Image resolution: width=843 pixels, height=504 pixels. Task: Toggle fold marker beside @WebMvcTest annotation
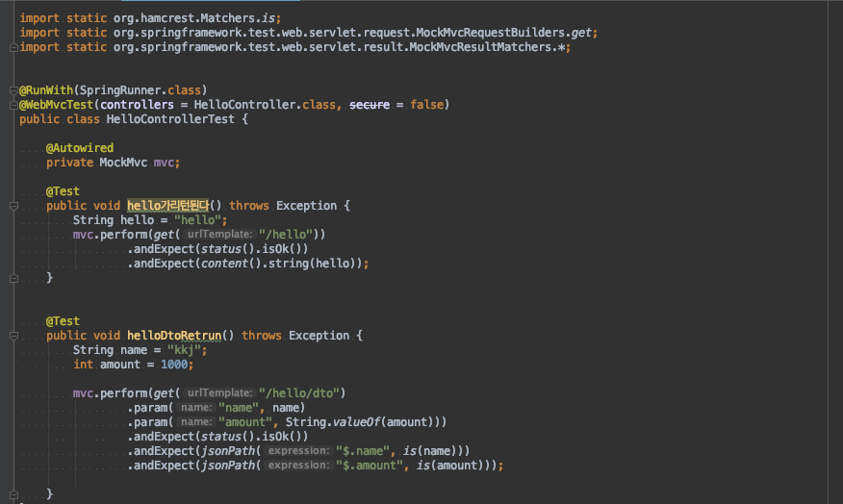[14, 105]
